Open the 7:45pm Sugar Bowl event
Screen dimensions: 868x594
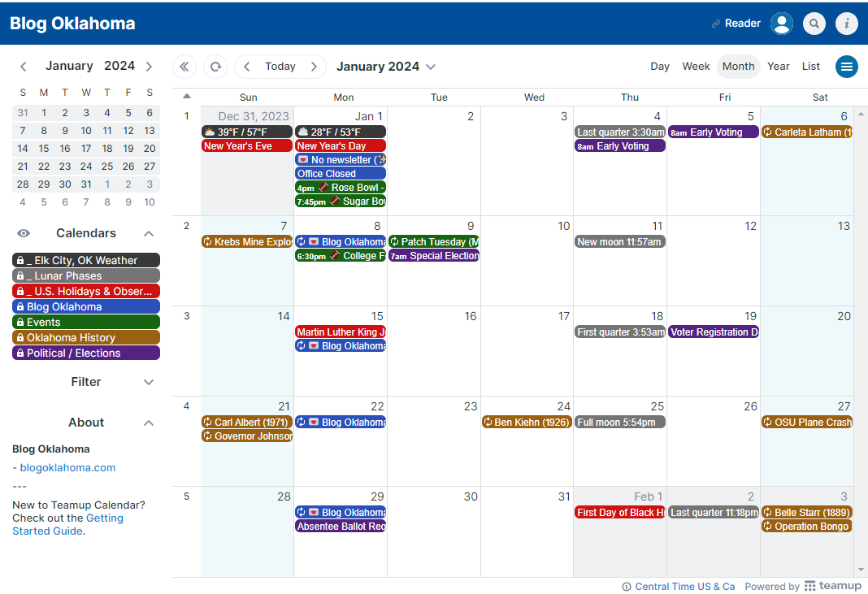(341, 202)
